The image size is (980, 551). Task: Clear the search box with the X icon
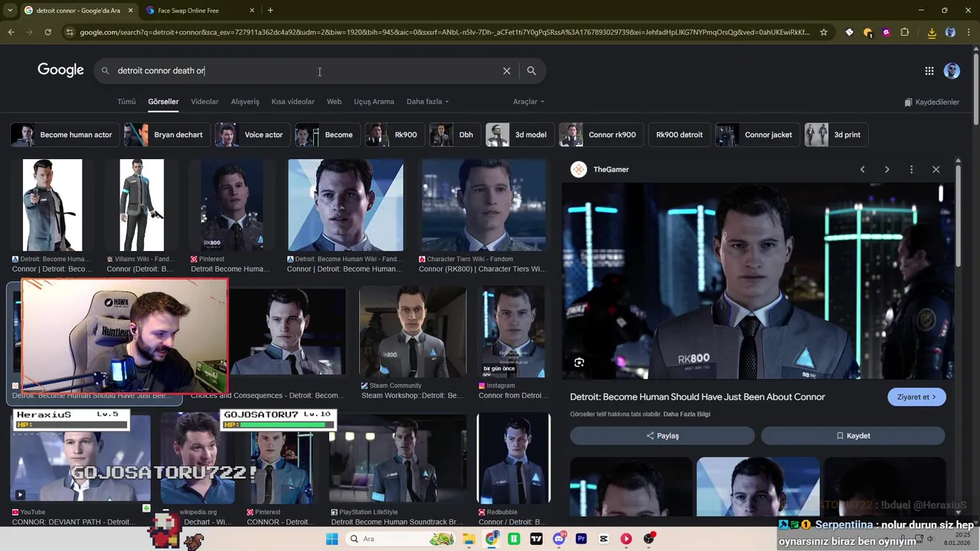pos(506,70)
